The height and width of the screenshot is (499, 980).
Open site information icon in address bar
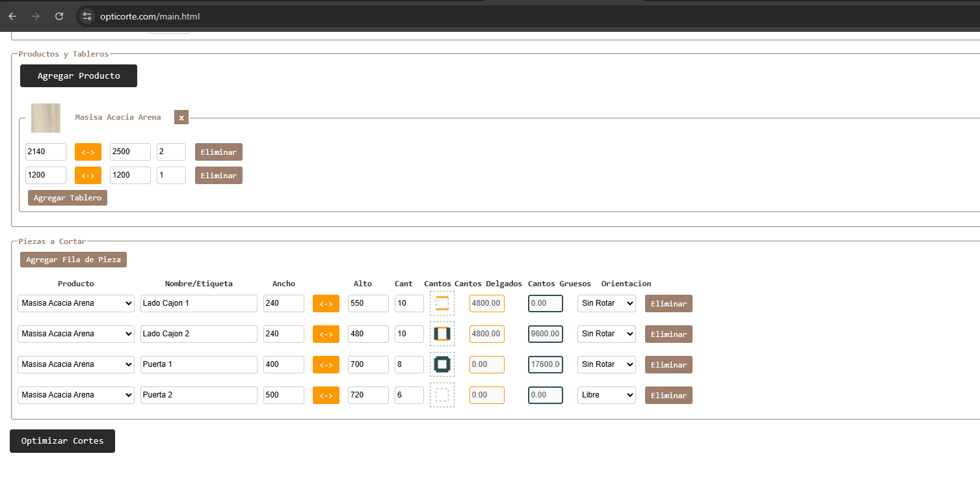point(87,16)
